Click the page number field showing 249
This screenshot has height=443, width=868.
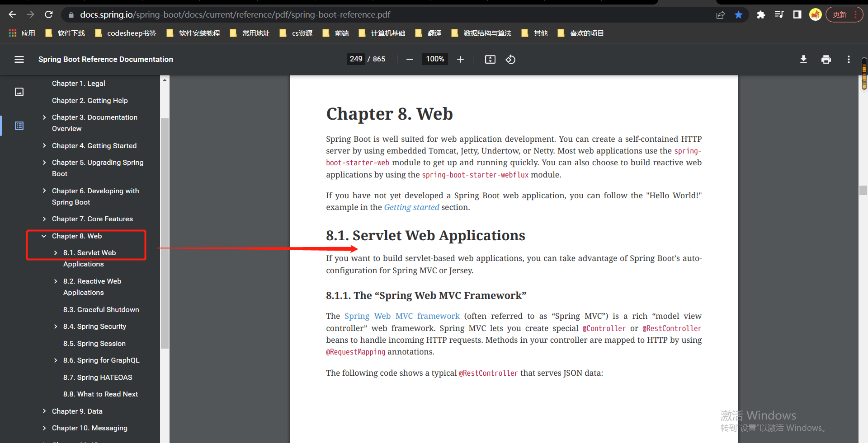(356, 59)
